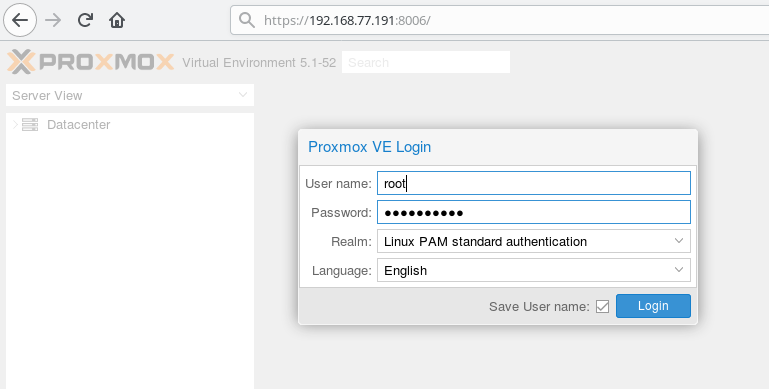Viewport: 769px width, 389px height.
Task: Reload the page with the refresh icon
Action: [x=85, y=20]
